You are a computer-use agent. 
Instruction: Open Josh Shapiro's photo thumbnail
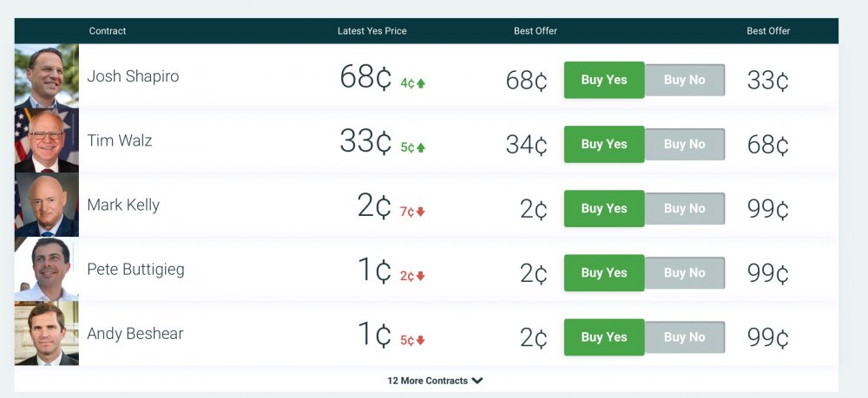(x=47, y=76)
